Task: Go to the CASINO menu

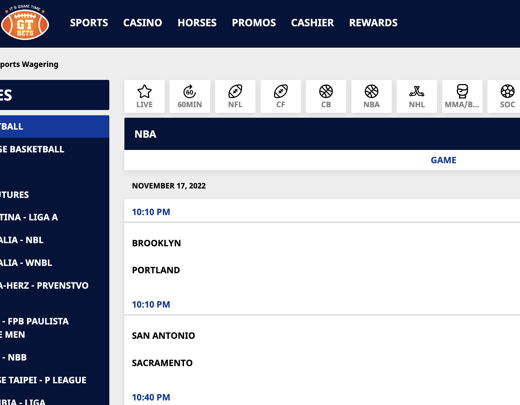Action: 143,23
